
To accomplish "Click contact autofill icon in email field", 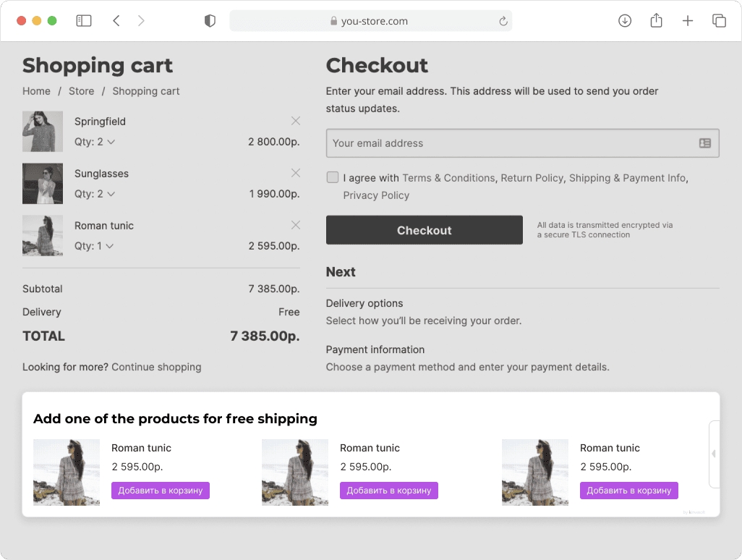I will pos(705,143).
